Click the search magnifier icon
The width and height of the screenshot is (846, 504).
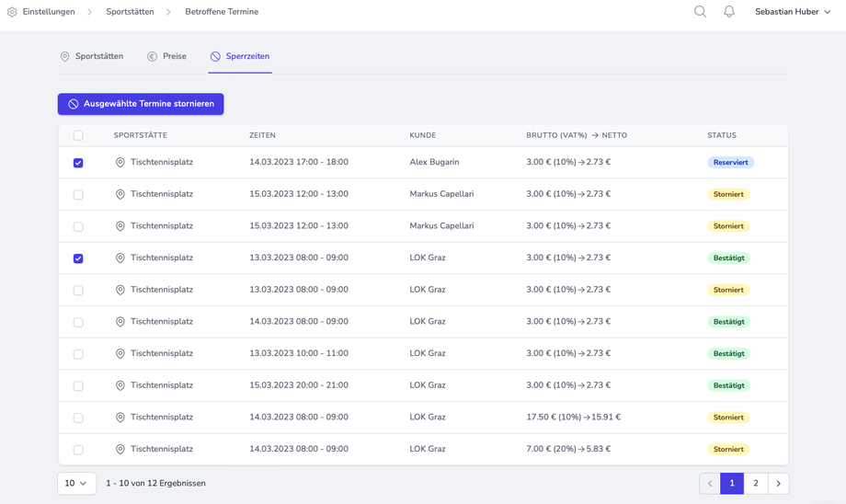click(700, 12)
